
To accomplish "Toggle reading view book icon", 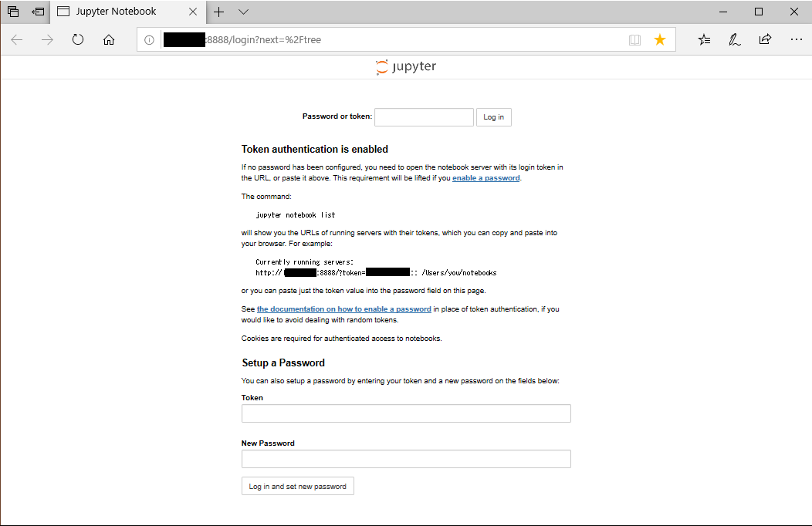I will (635, 40).
